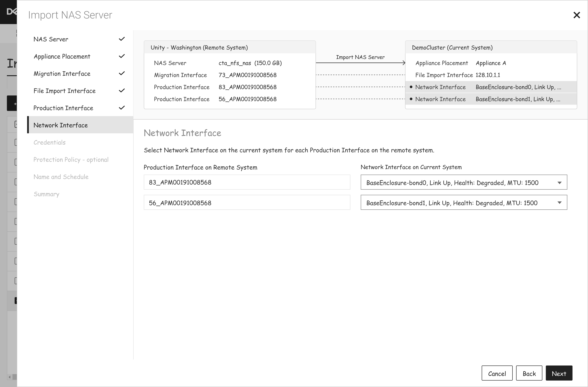Open the BaseEnclosure-bond0 network interface dropdown
Screen dimensions: 588x387
pos(463,182)
